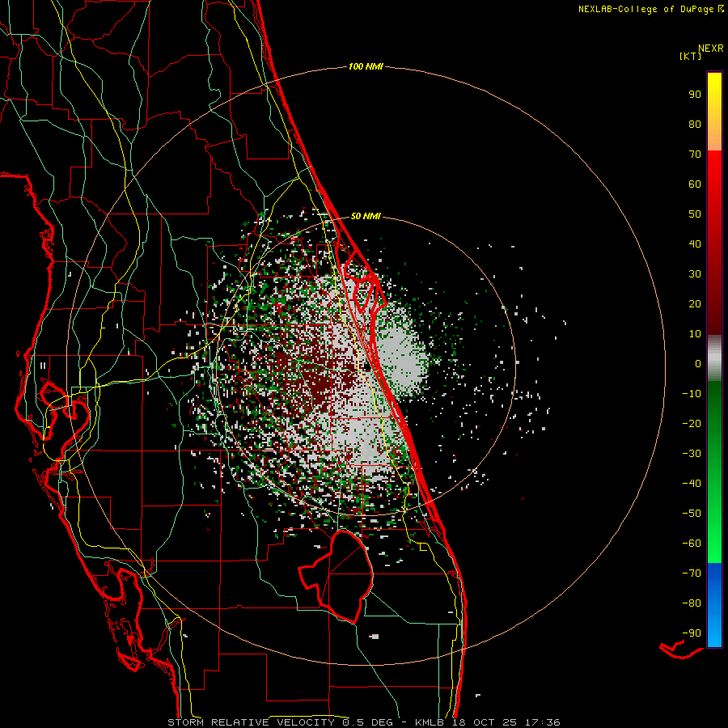The image size is (728, 728).
Task: Click the gray zero-velocity segment of color bar
Action: (714, 358)
